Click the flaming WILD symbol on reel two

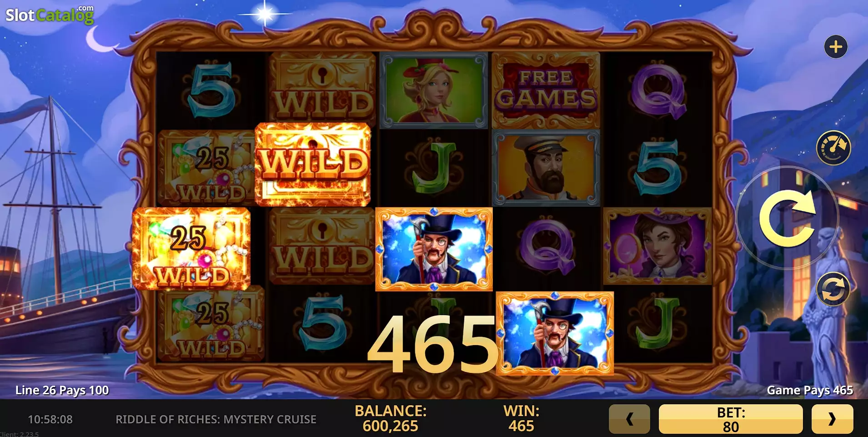tap(313, 164)
